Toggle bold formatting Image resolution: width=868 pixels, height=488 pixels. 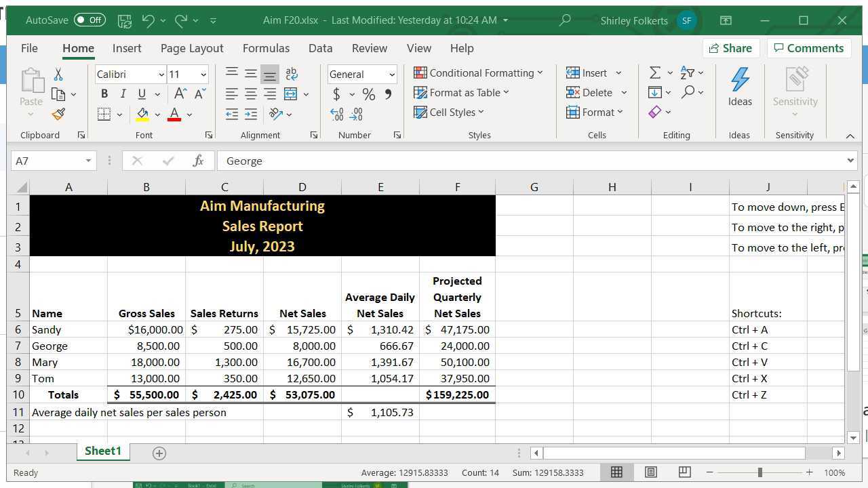(104, 94)
